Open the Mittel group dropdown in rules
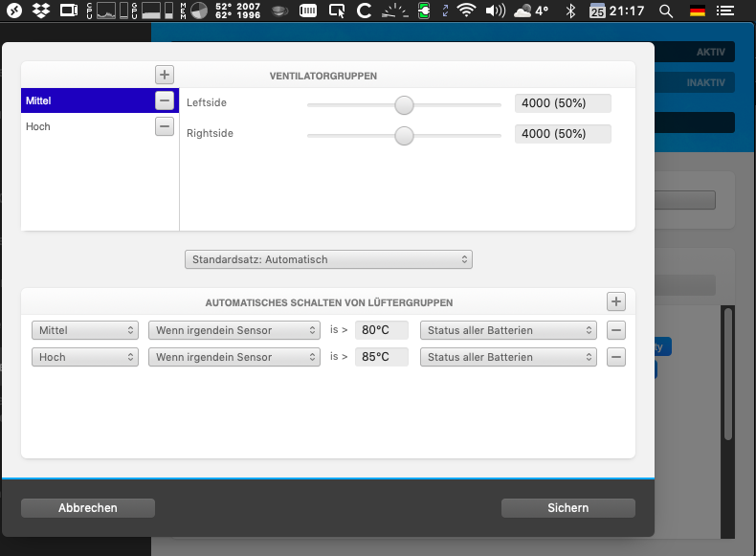756x556 pixels. 85,330
